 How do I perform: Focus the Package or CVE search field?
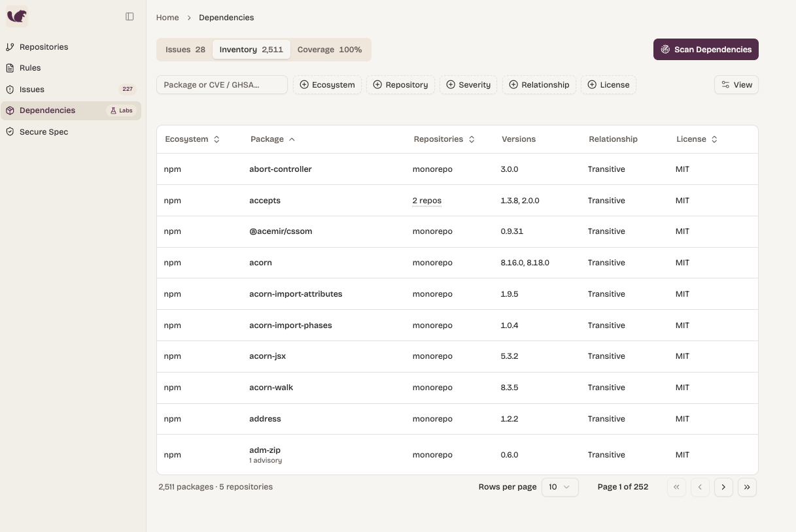(222, 85)
